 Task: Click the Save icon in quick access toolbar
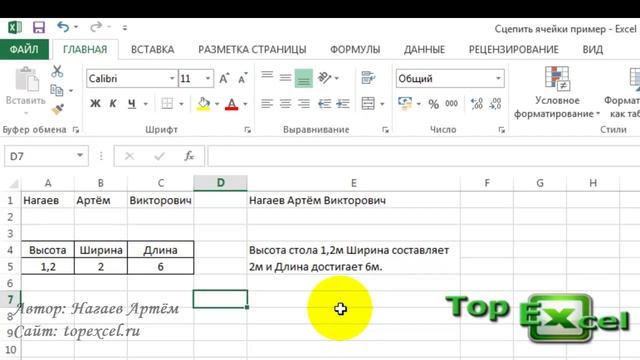[39, 27]
